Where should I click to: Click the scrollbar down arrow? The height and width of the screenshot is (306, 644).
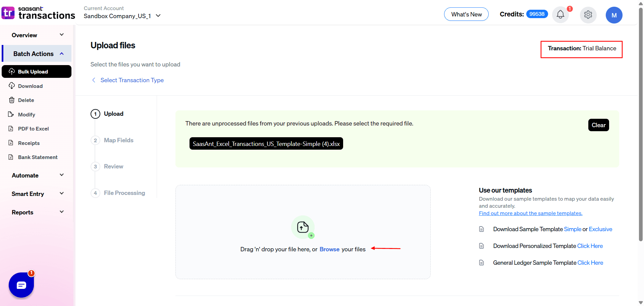(641, 303)
